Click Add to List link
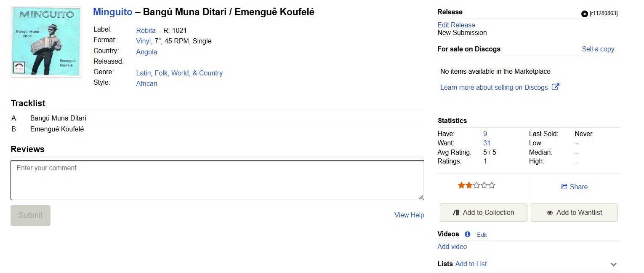The width and height of the screenshot is (644, 273). coord(471,264)
